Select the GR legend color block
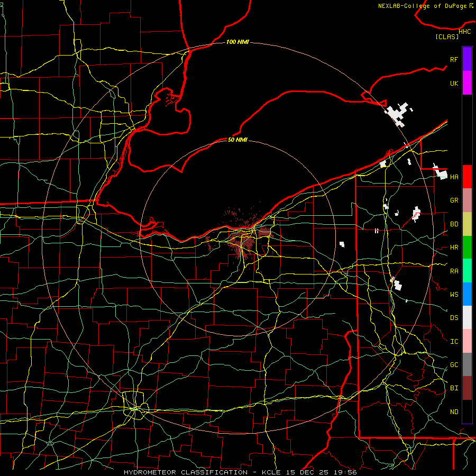 (467, 200)
